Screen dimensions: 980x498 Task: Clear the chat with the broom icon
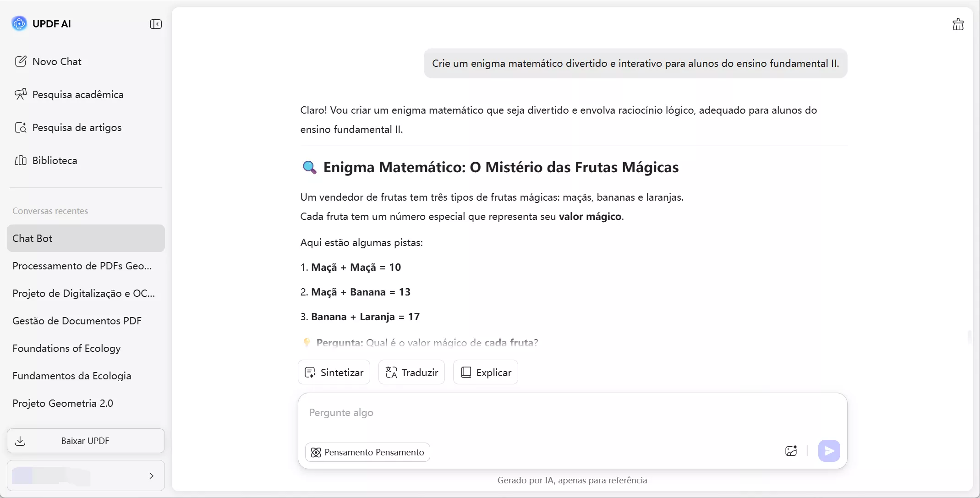tap(958, 24)
